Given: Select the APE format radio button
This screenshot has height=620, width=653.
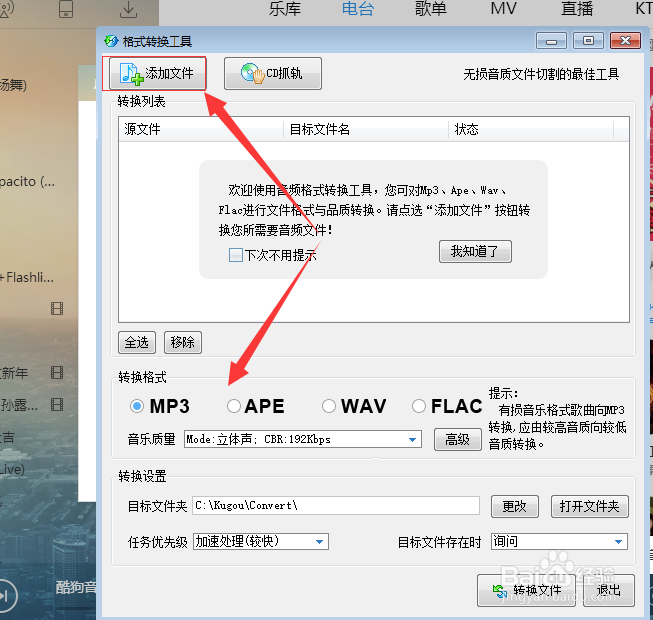Looking at the screenshot, I should 234,406.
